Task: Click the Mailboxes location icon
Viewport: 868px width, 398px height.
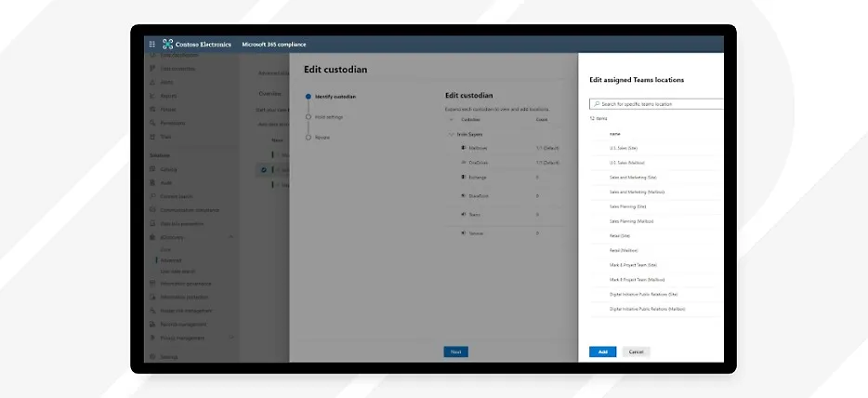Action: point(464,148)
